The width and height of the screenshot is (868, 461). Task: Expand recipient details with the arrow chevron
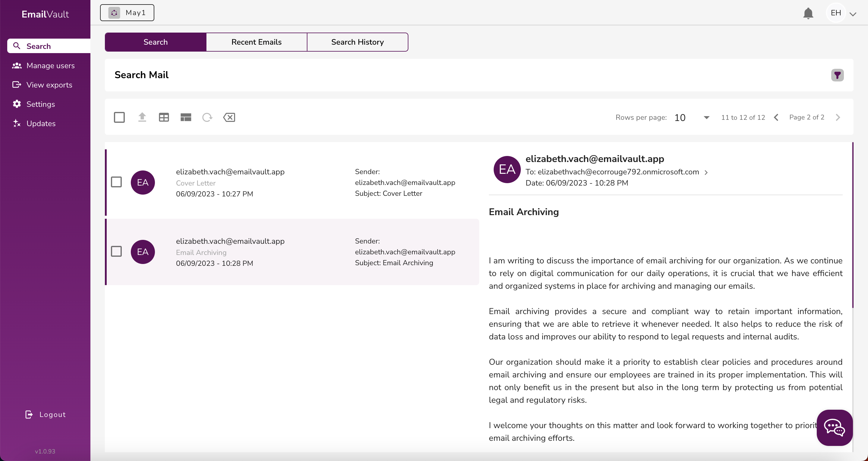(706, 172)
